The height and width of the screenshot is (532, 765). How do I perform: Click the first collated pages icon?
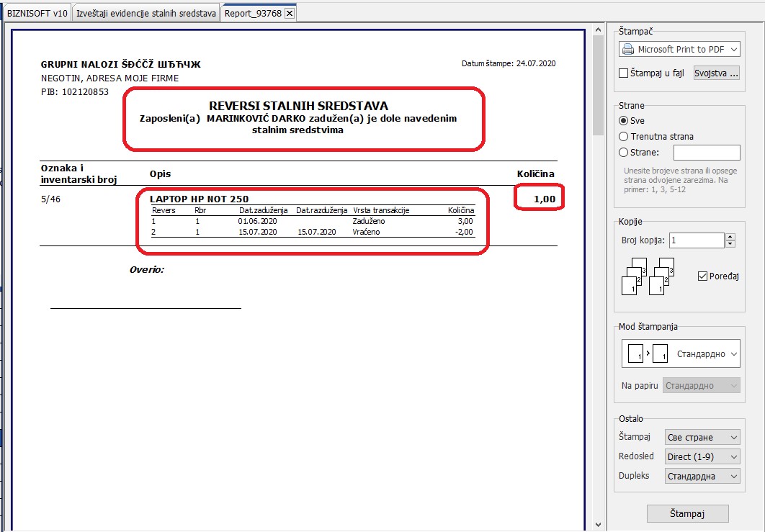[x=634, y=276]
